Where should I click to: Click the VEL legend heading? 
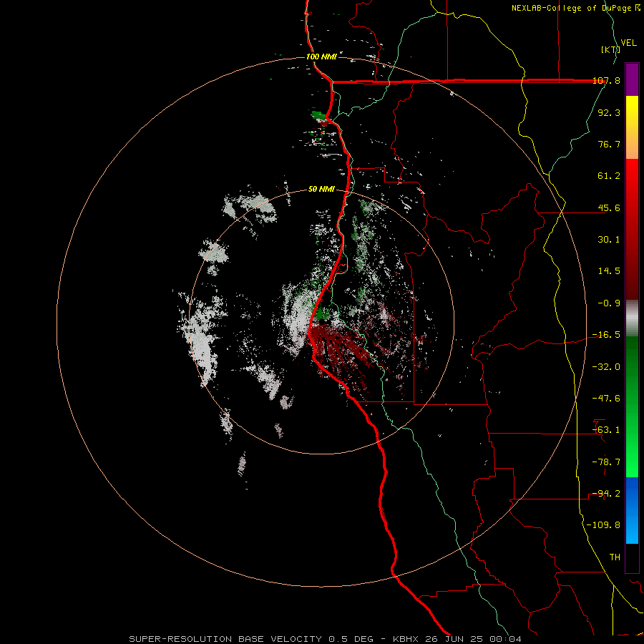(x=629, y=43)
